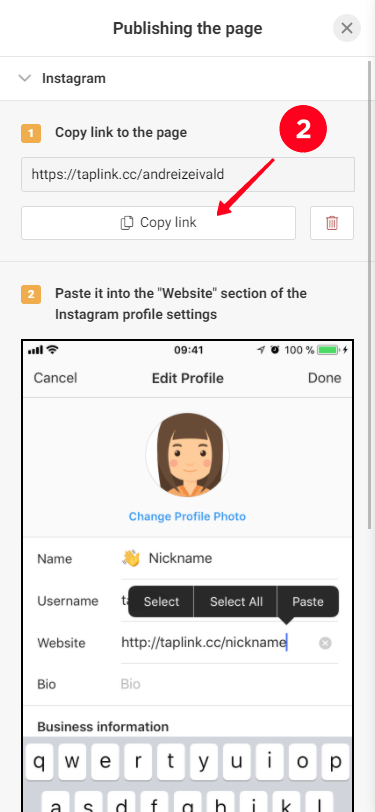Choose Select All in the popup menu
Screen dimensions: 375x812
(x=236, y=602)
